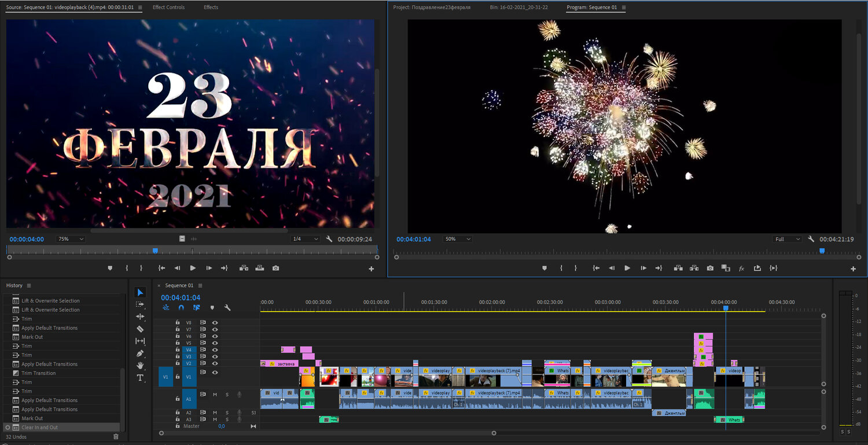This screenshot has height=445, width=868.
Task: Export frame from Source monitor
Action: pyautogui.click(x=275, y=268)
